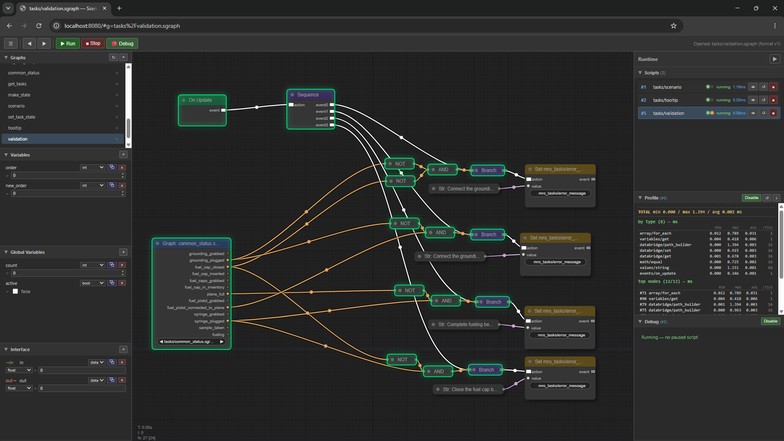Pause the tasks/scenario script

click(753, 87)
